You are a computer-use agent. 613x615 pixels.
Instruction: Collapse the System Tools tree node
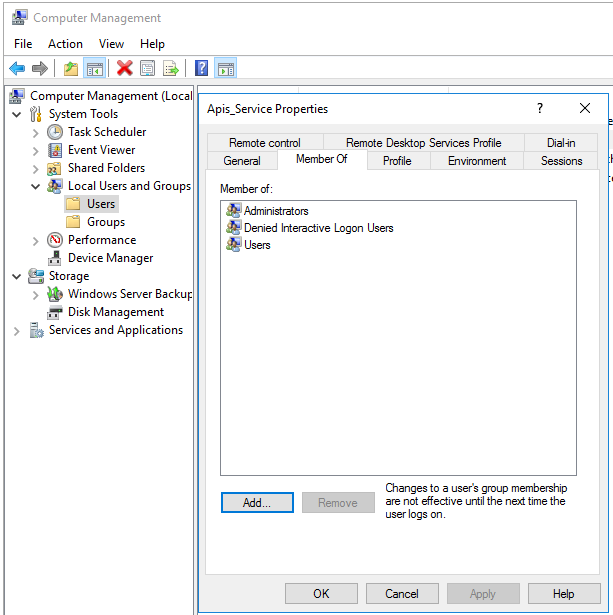click(17, 114)
